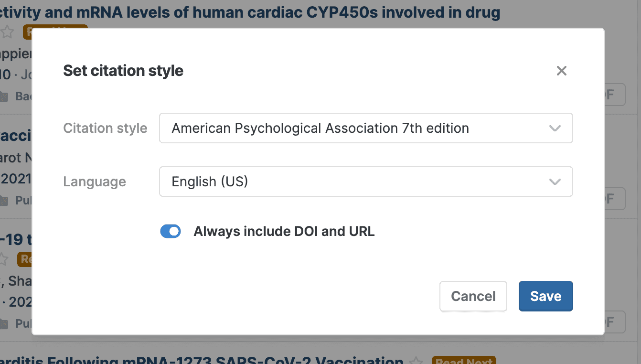This screenshot has height=364, width=641.
Task: Click the 'Always include DOI and URL' label
Action: (284, 232)
